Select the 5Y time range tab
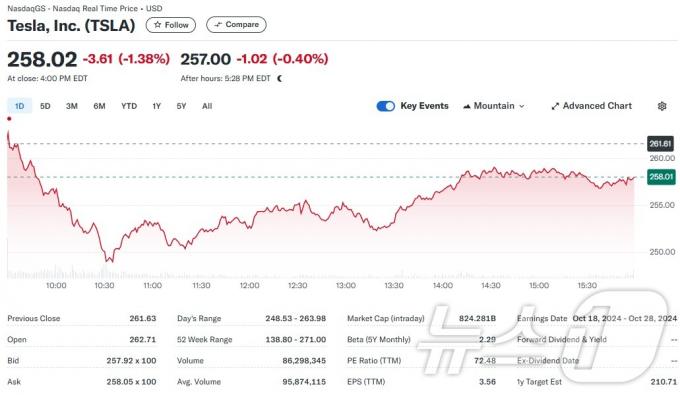The height and width of the screenshot is (395, 680). [181, 106]
